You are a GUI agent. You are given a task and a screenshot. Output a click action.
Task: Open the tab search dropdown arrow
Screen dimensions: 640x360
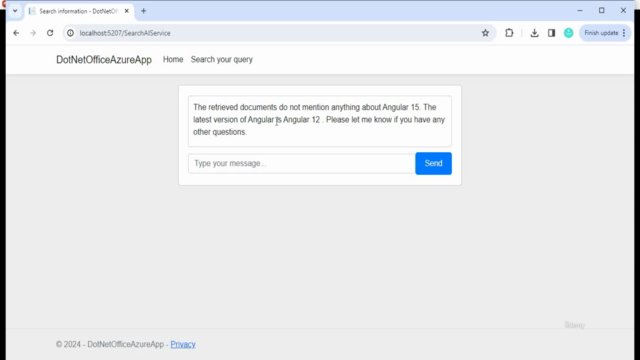15,11
